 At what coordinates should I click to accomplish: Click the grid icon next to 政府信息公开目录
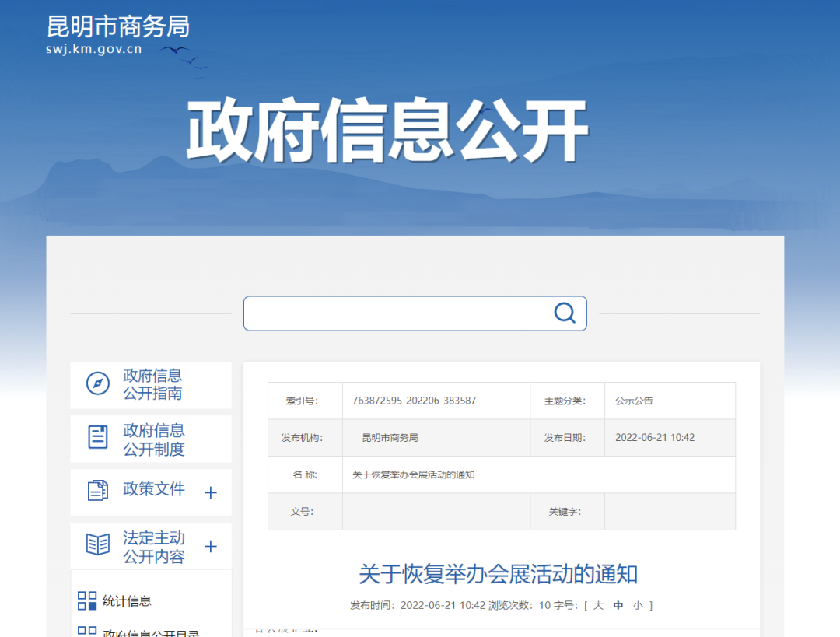[x=87, y=632]
